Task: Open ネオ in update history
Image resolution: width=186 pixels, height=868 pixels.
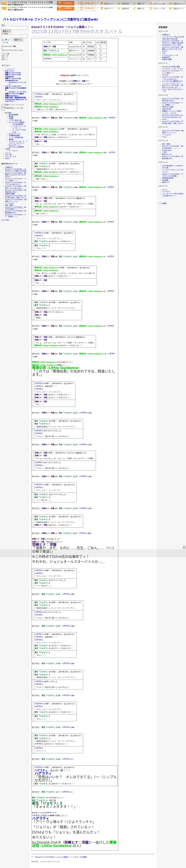Action: point(164,53)
